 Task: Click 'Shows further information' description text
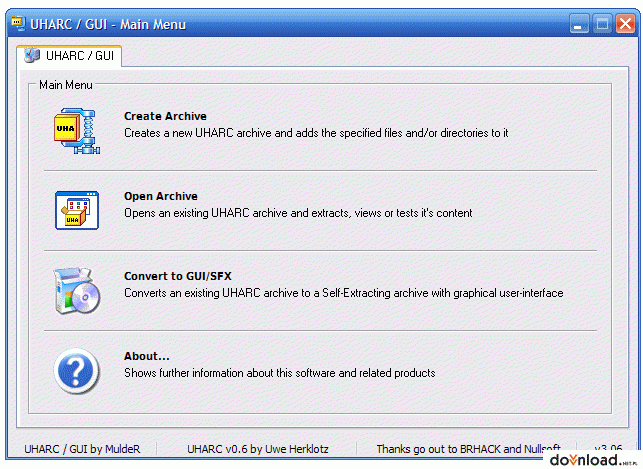280,373
